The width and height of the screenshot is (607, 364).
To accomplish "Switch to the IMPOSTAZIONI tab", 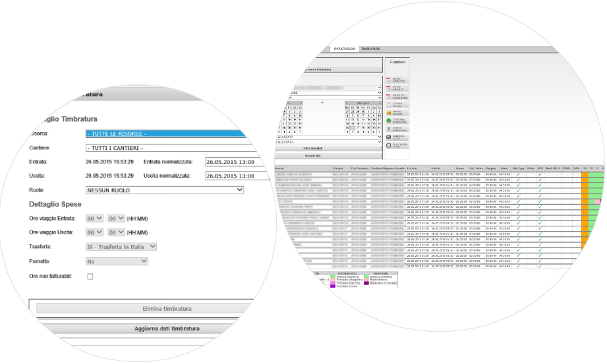I will pyautogui.click(x=345, y=49).
